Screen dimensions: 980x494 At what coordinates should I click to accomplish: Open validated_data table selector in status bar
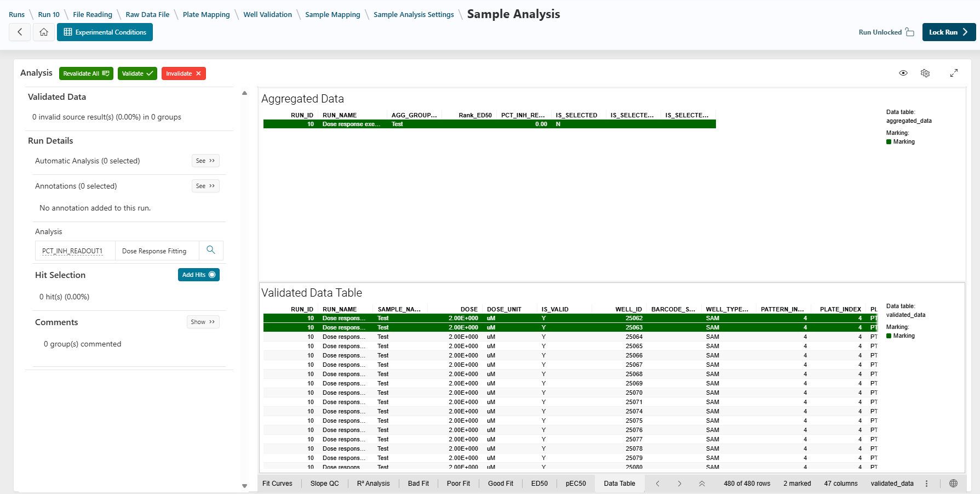(892, 484)
